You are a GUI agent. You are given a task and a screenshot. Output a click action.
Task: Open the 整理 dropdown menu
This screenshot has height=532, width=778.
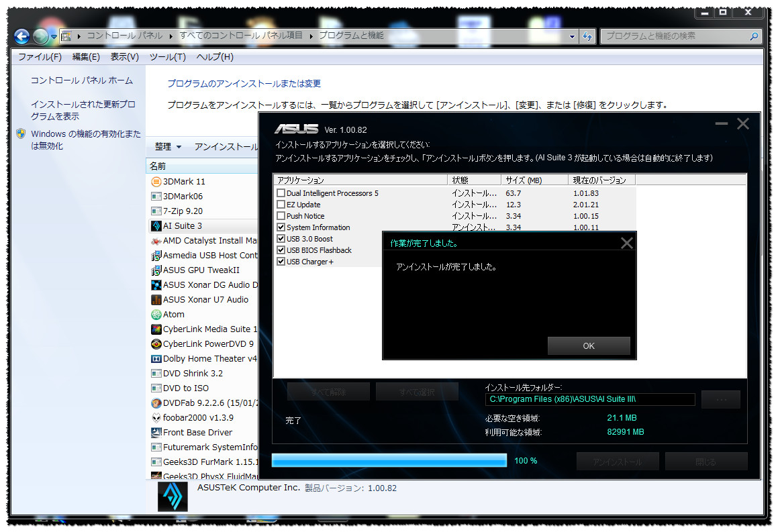click(x=168, y=147)
